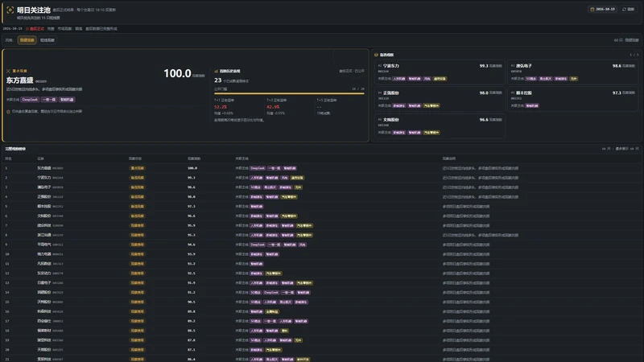Open the 文灿股份 backup card
The image size is (644, 362).
coord(440,126)
